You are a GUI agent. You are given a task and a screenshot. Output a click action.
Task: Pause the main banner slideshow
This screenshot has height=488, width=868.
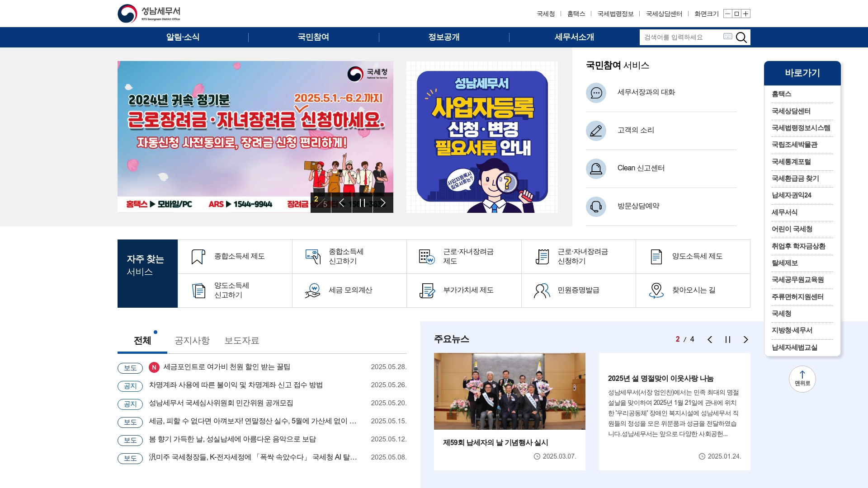pos(362,202)
